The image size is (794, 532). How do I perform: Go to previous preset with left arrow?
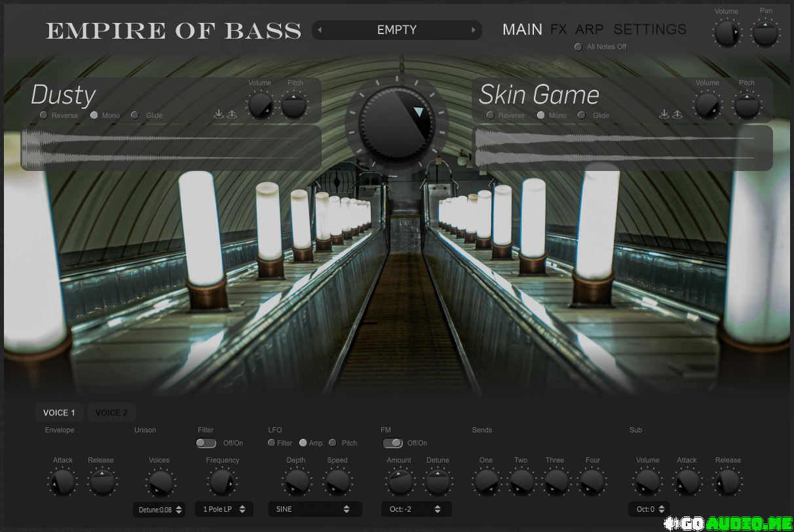coord(320,30)
